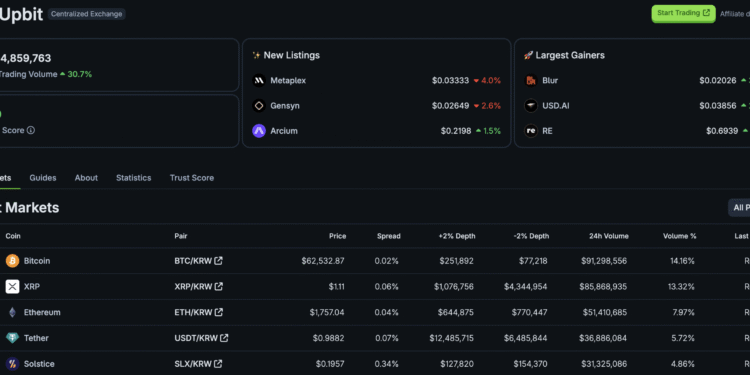Click the Ethereum coin name
The image size is (750, 375).
42,312
